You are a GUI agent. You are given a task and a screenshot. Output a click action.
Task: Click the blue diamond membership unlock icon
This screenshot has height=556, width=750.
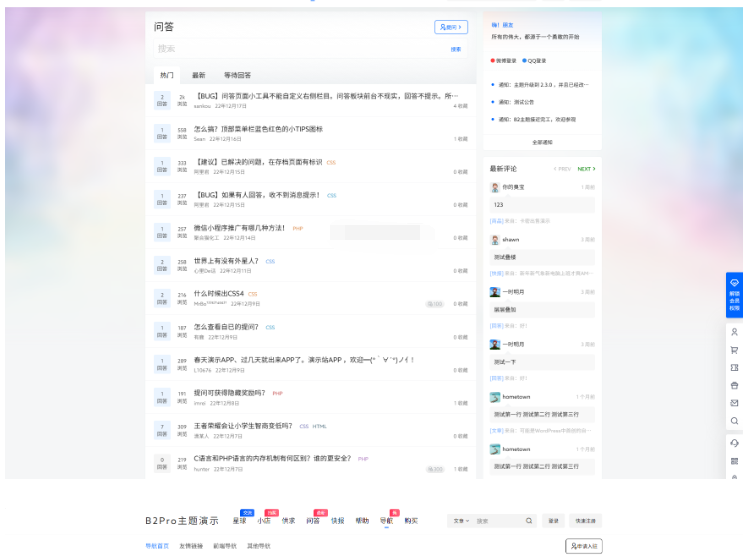click(x=734, y=283)
